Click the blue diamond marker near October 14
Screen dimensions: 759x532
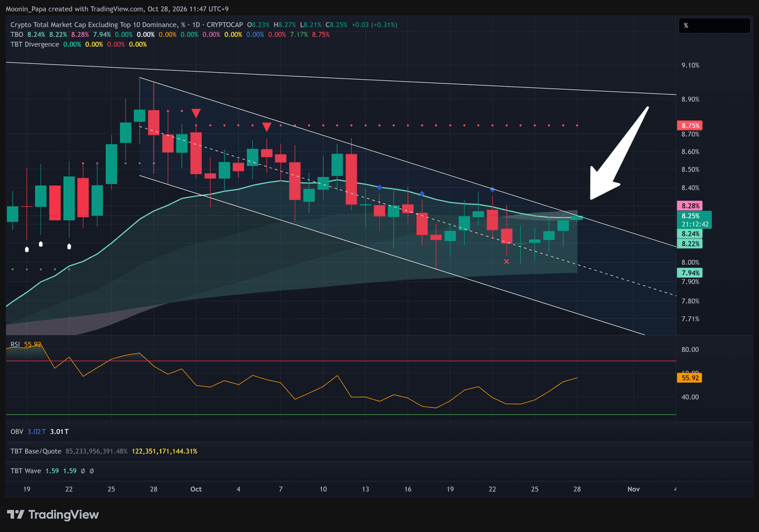379,187
